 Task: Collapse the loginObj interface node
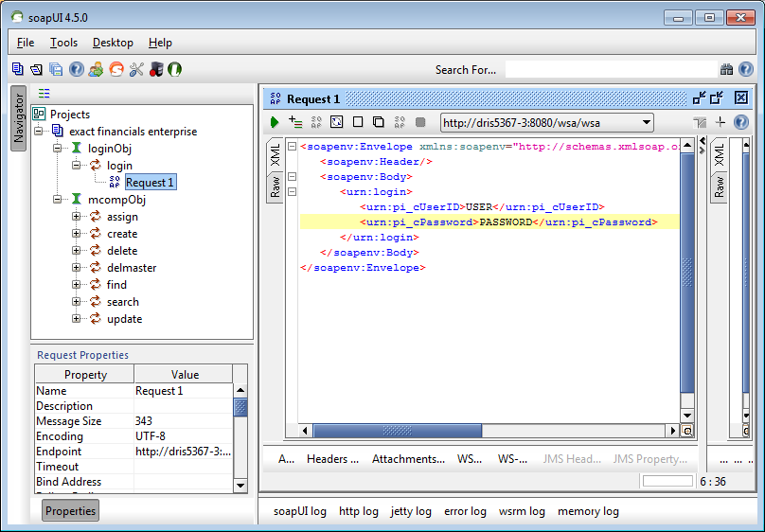58,148
